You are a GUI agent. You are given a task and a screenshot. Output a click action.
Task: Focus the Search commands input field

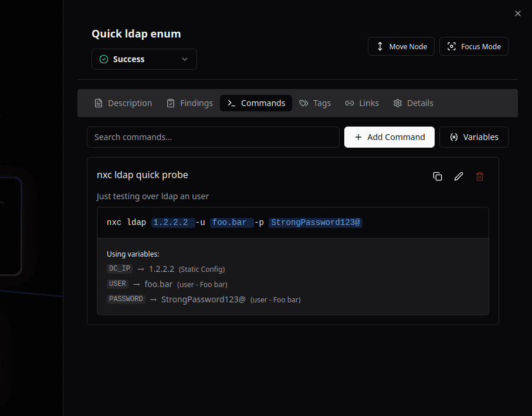tap(213, 137)
